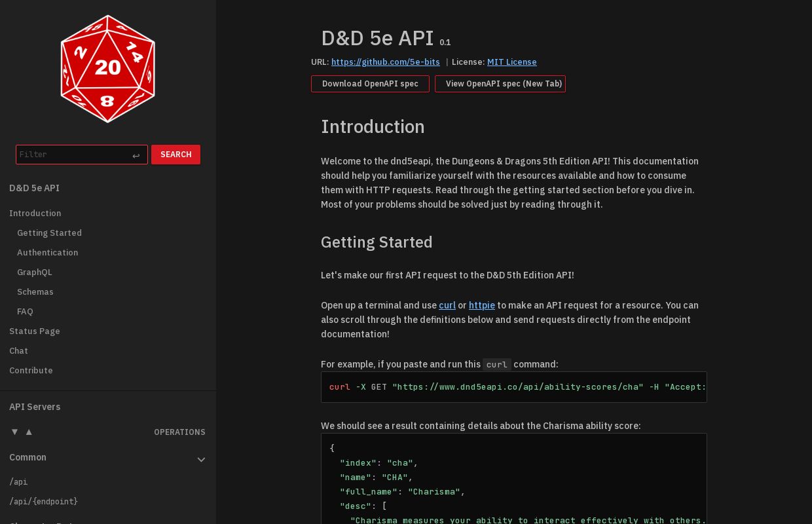Follow the httpie hyperlink

482,305
